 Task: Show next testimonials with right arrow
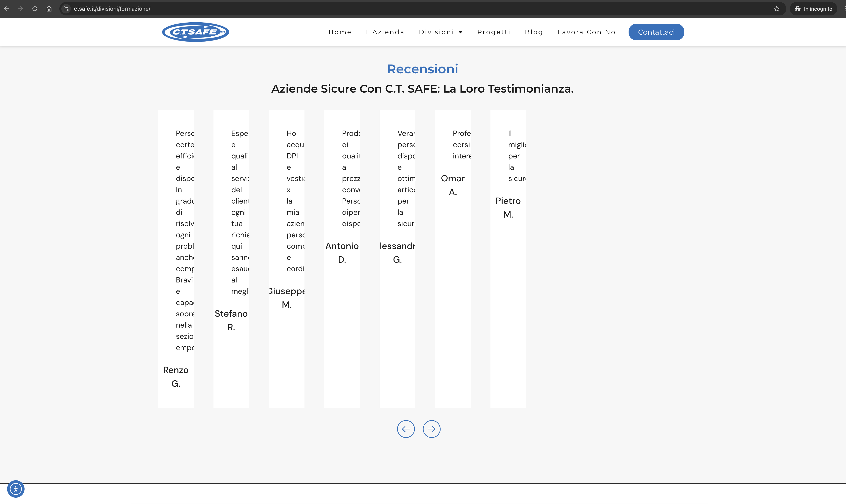(x=431, y=429)
